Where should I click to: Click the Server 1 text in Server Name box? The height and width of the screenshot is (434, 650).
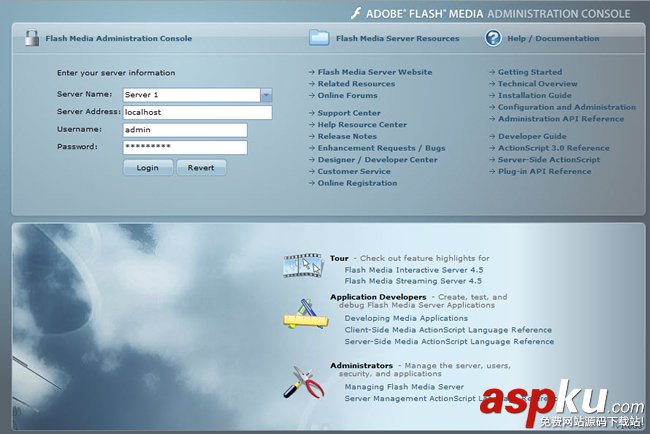pos(141,95)
